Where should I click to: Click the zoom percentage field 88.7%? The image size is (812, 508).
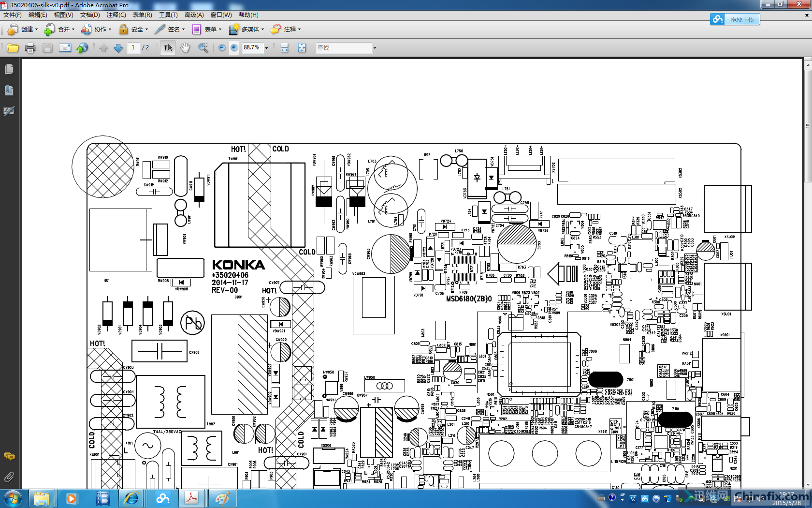point(252,47)
